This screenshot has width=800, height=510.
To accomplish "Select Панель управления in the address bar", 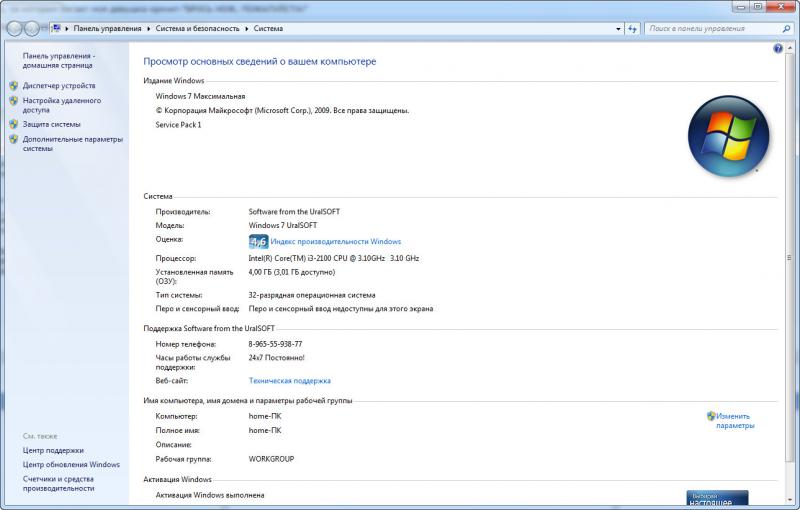I will [107, 29].
